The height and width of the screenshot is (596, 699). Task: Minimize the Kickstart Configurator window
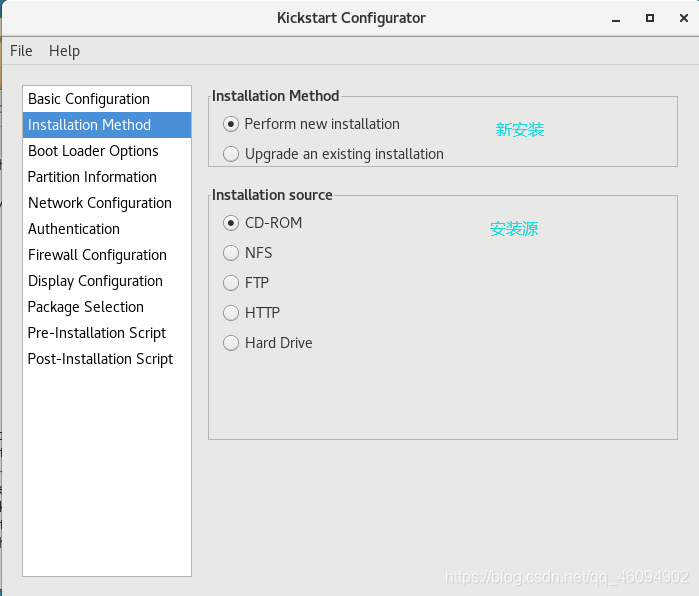(x=616, y=19)
